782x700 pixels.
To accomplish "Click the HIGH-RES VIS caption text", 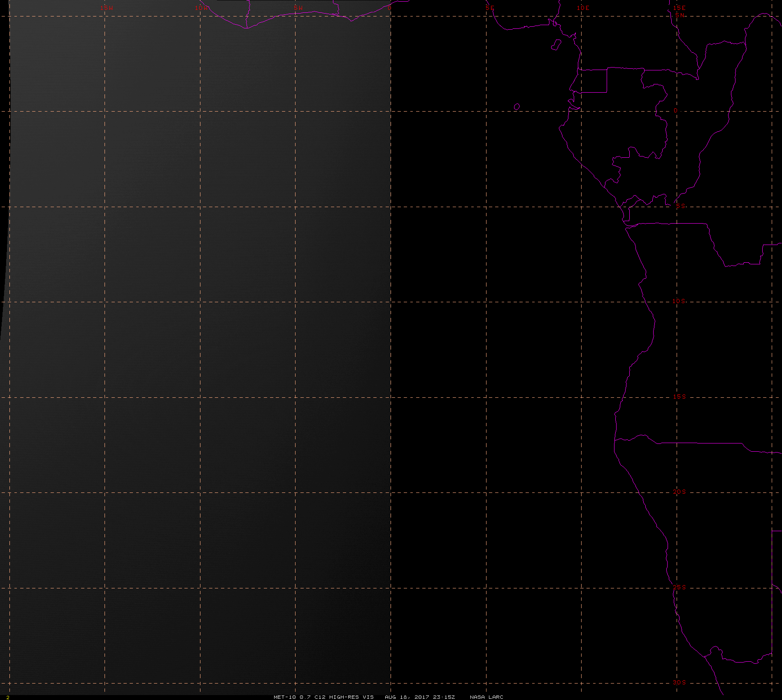I will 351,697.
